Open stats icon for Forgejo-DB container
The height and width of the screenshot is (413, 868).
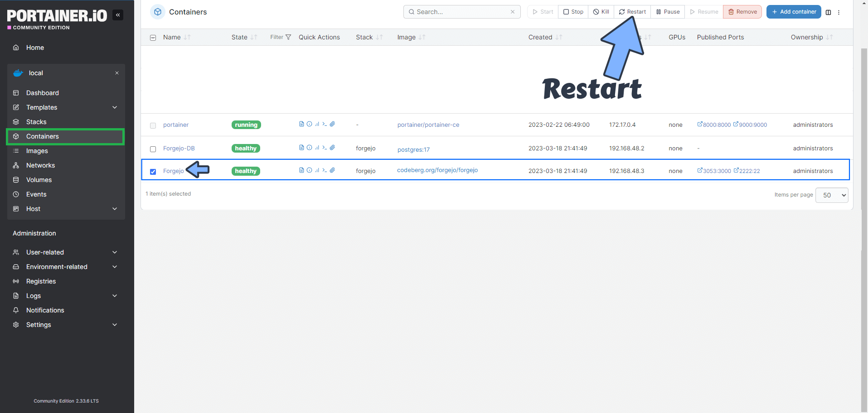[317, 148]
